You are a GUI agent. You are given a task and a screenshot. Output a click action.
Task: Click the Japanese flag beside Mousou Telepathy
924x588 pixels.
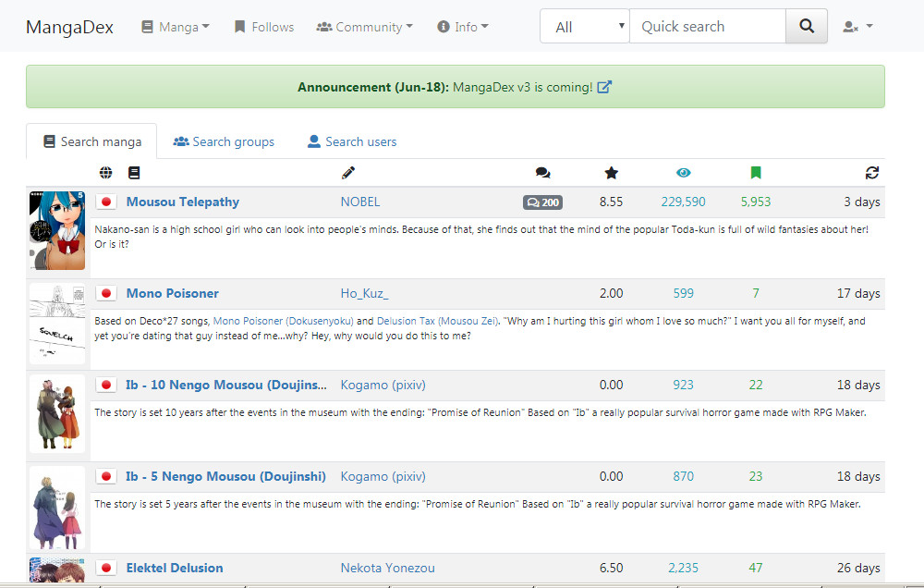pyautogui.click(x=106, y=202)
